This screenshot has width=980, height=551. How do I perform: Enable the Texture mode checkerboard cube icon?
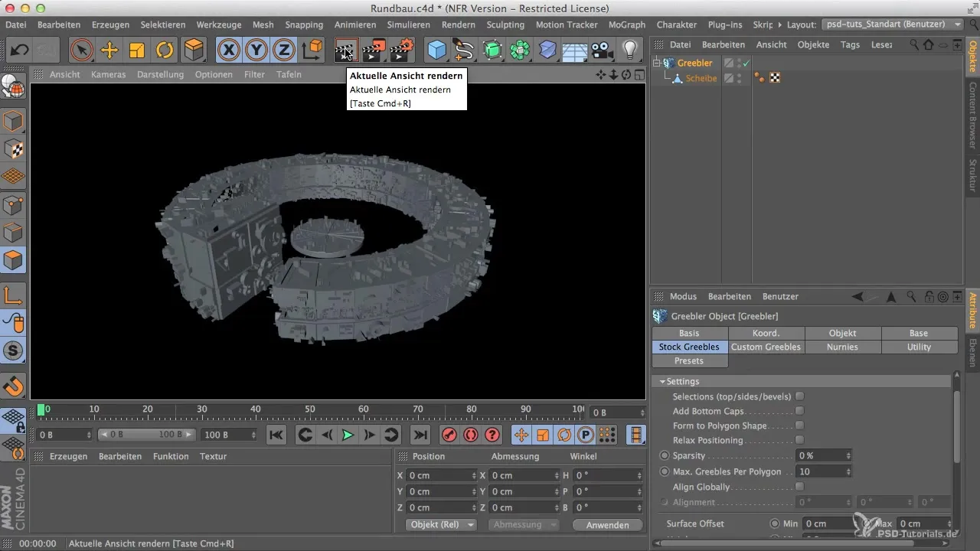(x=14, y=149)
